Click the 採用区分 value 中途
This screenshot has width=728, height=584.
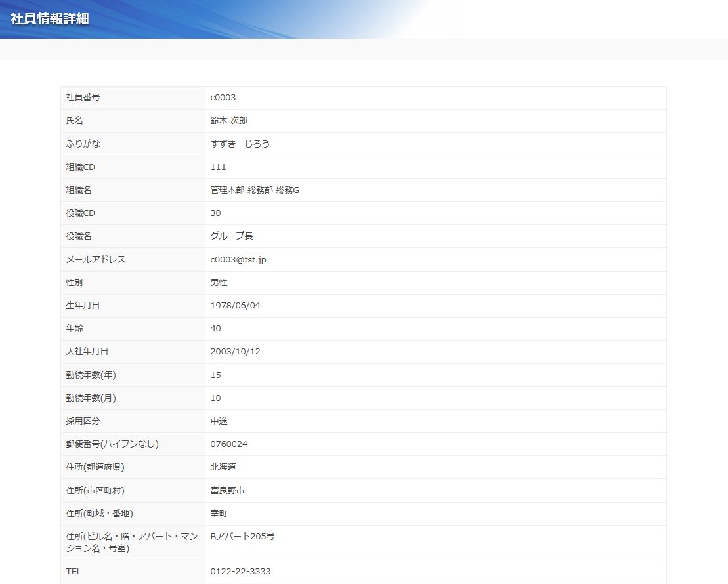(x=219, y=421)
